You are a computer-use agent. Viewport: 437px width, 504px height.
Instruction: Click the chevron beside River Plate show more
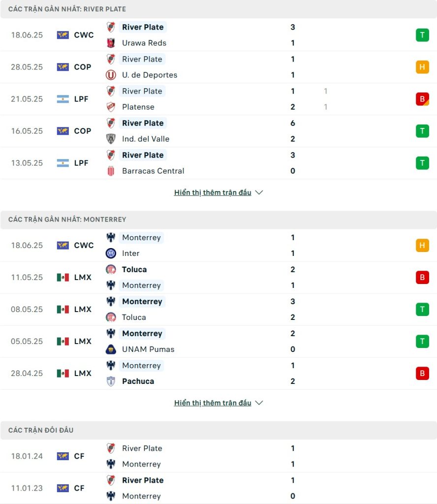[259, 192]
